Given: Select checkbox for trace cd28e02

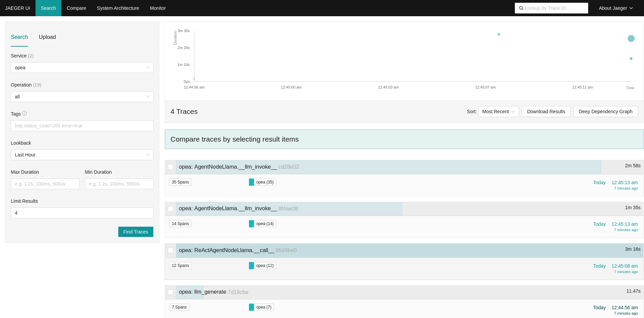Looking at the screenshot, I should [x=170, y=167].
